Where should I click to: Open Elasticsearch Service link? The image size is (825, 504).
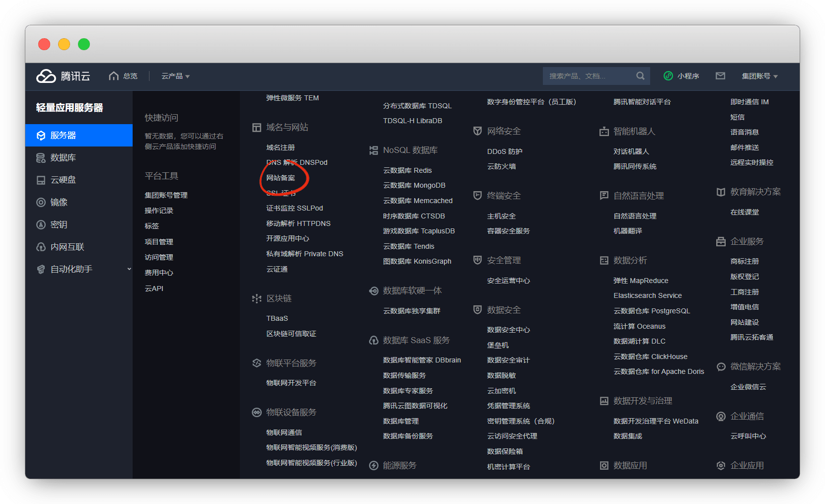647,295
